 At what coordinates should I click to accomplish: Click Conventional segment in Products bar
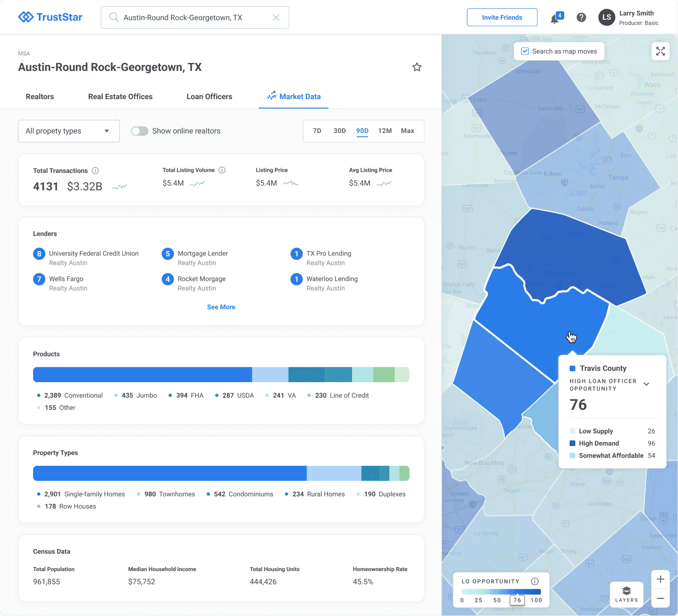point(142,375)
